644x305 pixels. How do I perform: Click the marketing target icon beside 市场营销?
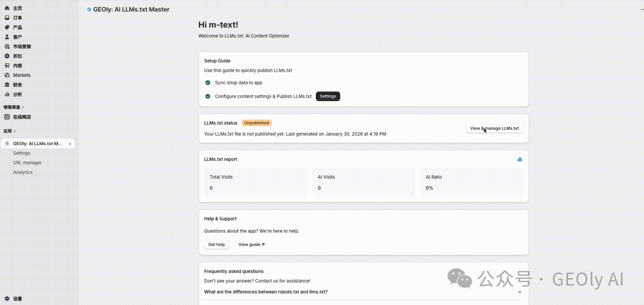tap(7, 46)
